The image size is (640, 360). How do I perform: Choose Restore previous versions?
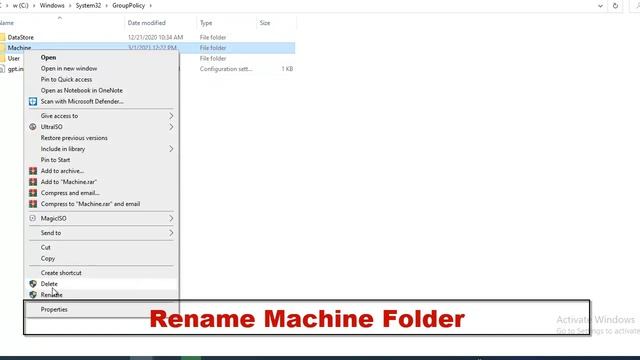point(74,138)
